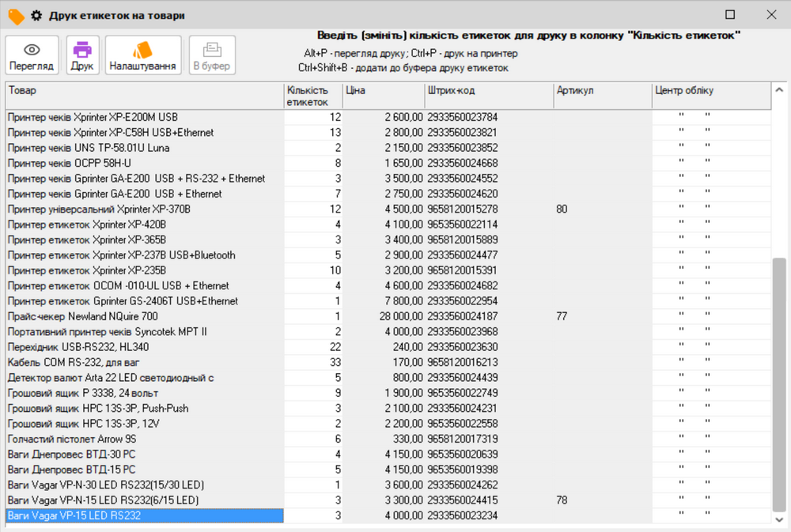Screen dimensions: 791x532
Task: Select label quantity cell for Кабель COM RS-232
Action: [x=313, y=362]
